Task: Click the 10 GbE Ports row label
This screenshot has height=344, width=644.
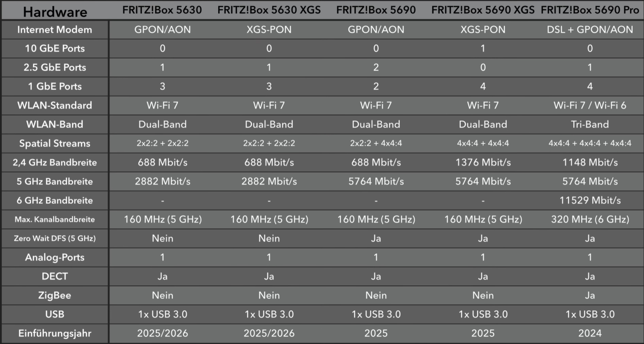Action: (x=55, y=49)
